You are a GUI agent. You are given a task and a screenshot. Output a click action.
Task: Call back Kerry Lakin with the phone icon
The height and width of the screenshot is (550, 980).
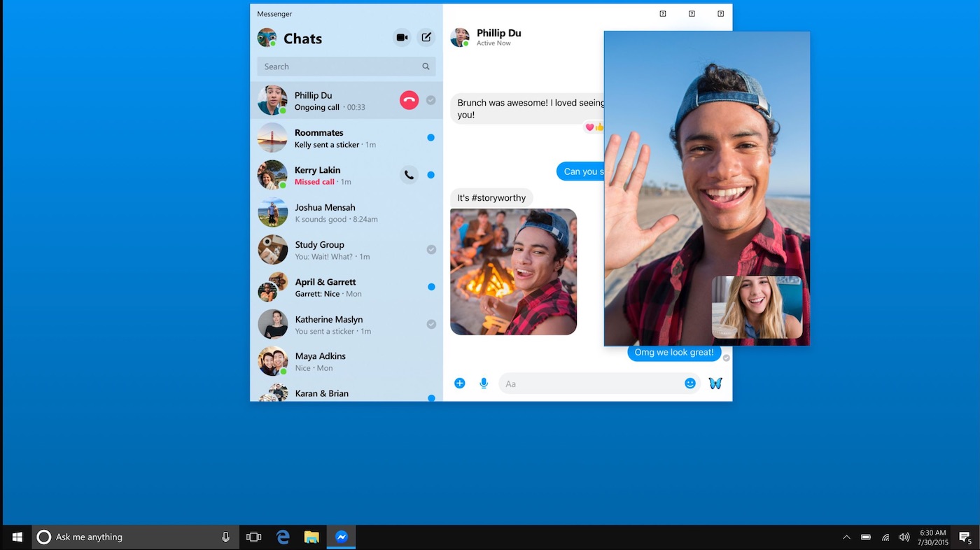(x=409, y=175)
